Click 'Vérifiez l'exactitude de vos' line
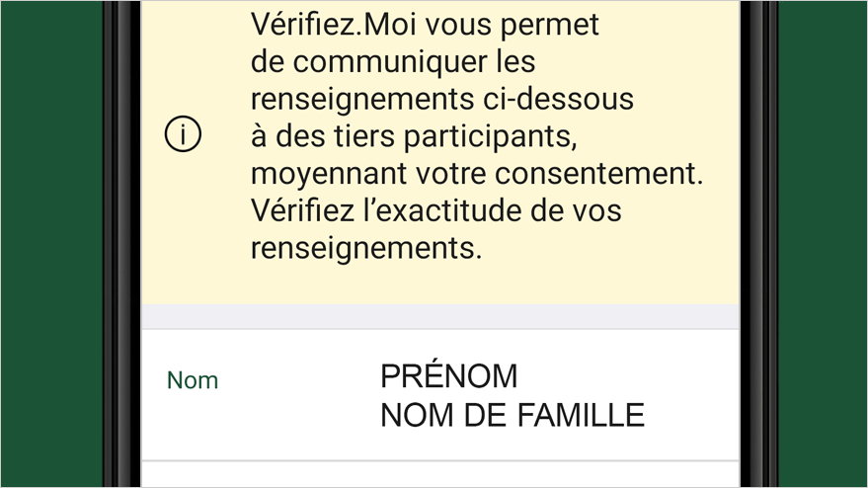 436,210
